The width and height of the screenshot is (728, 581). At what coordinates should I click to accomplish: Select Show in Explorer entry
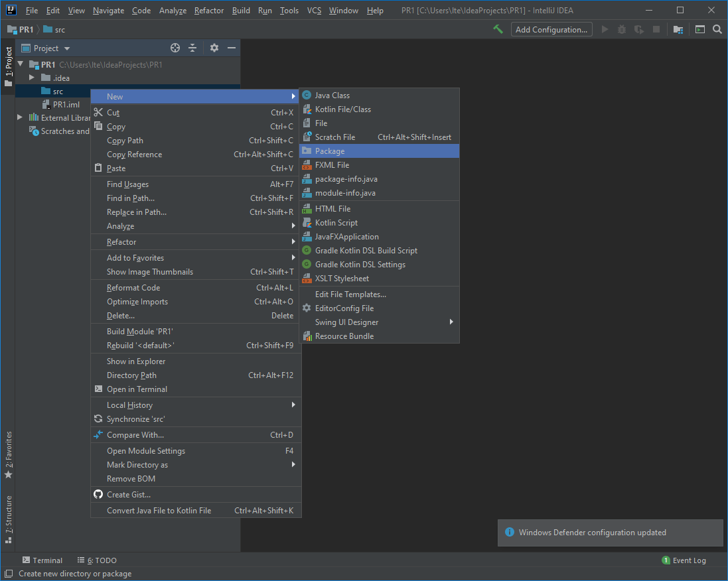pyautogui.click(x=196, y=361)
